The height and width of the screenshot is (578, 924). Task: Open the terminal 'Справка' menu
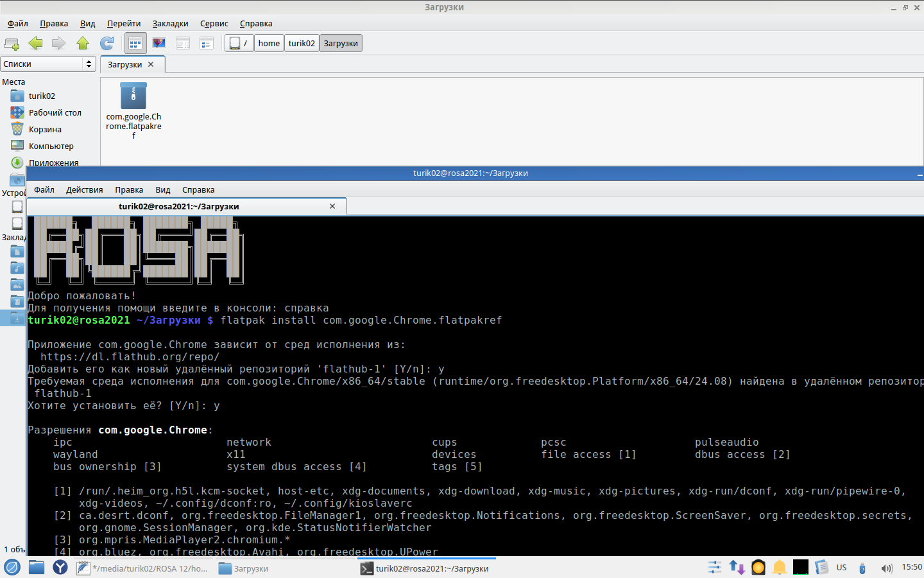[x=198, y=190]
